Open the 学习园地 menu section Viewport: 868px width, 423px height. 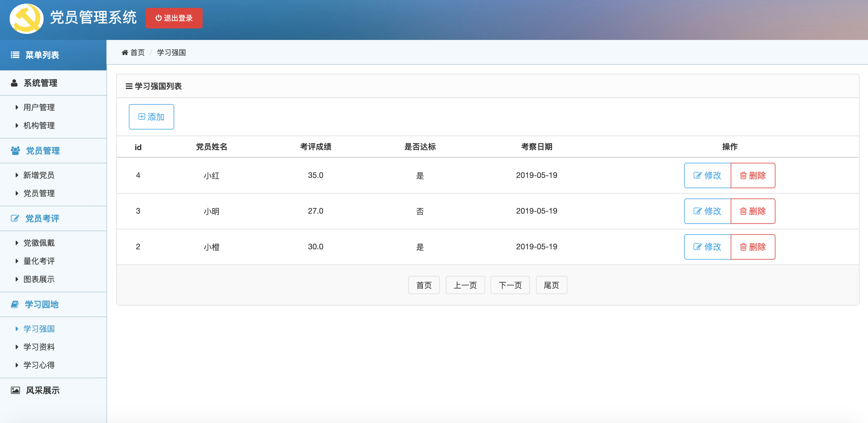pos(53,304)
